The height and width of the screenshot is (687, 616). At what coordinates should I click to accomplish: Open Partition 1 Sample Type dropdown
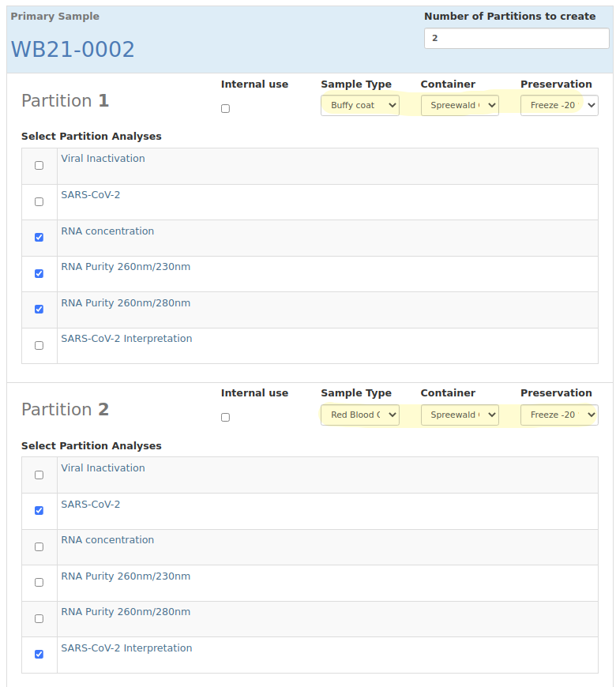(359, 105)
